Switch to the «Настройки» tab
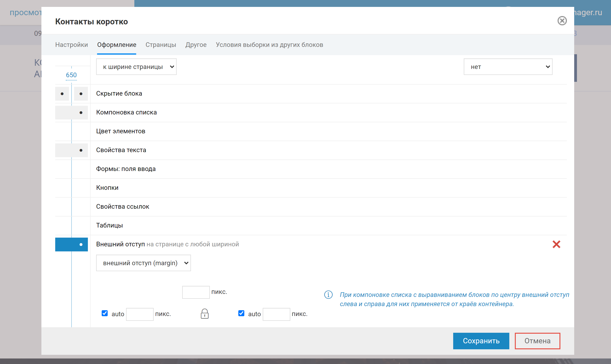611x364 pixels. tap(72, 45)
